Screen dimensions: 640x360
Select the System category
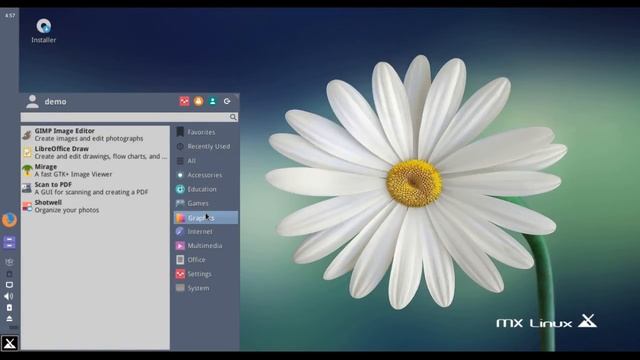[206, 288]
